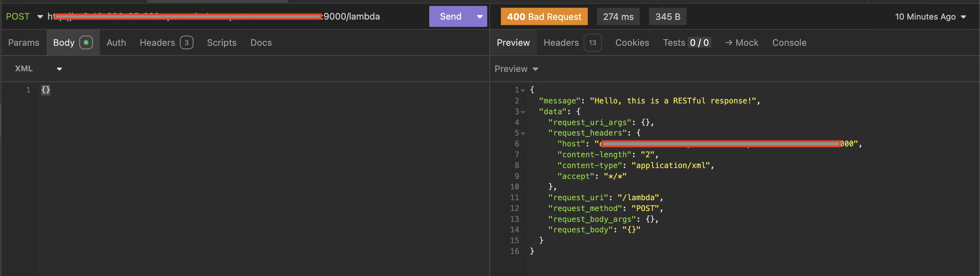Switch to the Cookies tab
Image resolution: width=980 pixels, height=276 pixels.
point(632,43)
